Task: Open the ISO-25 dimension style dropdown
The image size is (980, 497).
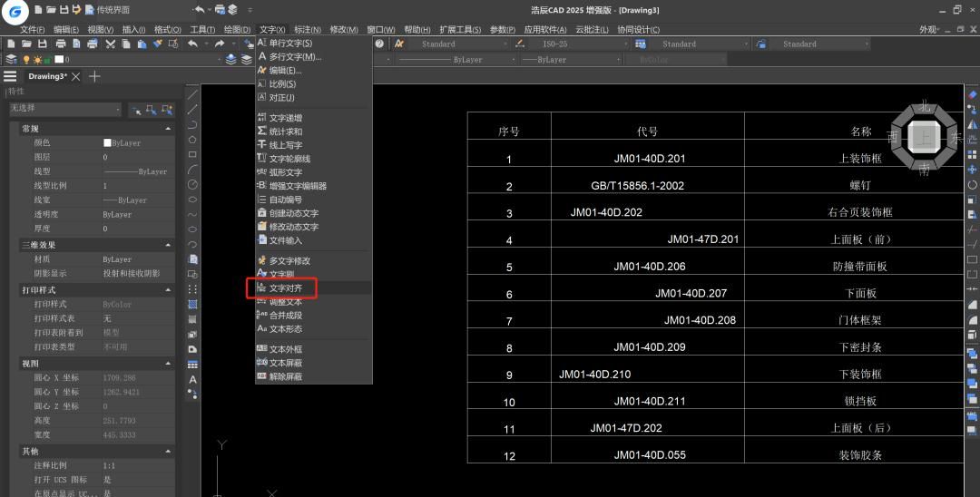Action: tap(579, 44)
